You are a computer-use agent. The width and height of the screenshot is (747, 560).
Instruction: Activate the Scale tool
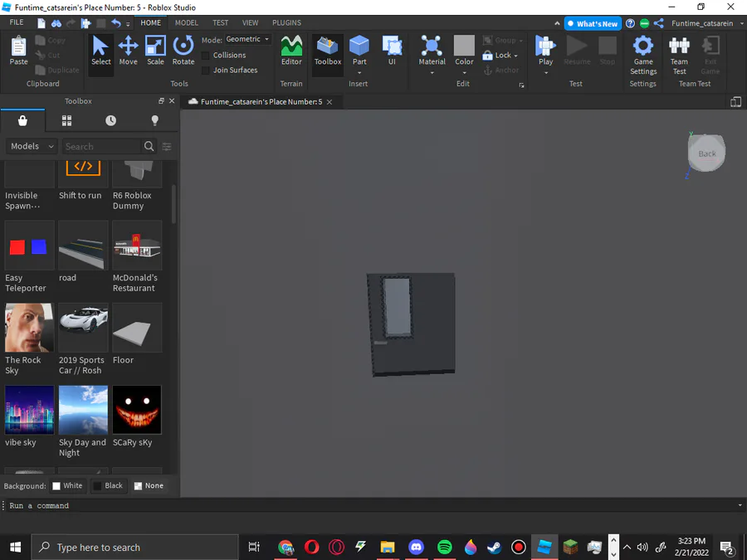coord(155,50)
